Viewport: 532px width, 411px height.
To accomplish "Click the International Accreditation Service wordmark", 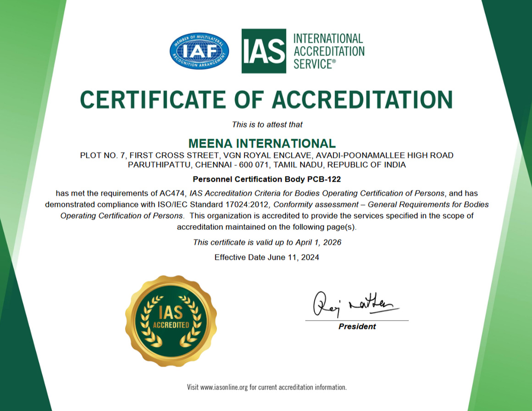I will pyautogui.click(x=329, y=51).
